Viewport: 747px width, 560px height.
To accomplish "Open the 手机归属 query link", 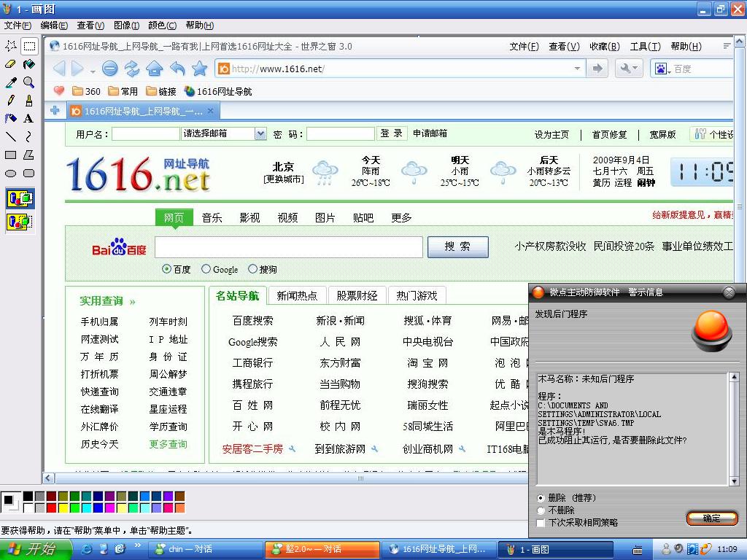I will coord(99,322).
